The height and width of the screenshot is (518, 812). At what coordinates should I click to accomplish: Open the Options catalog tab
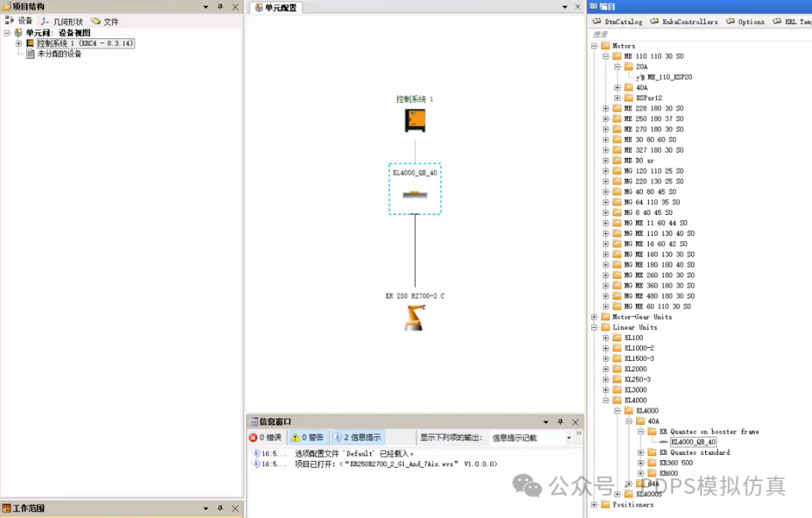[x=745, y=22]
